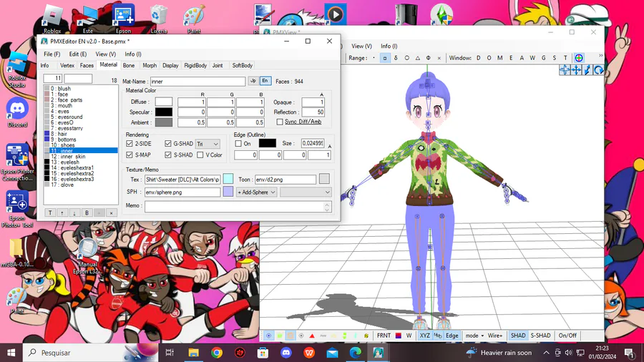
Task: Toggle the colored axis gizmo icon in PMXView
Action: click(579, 58)
